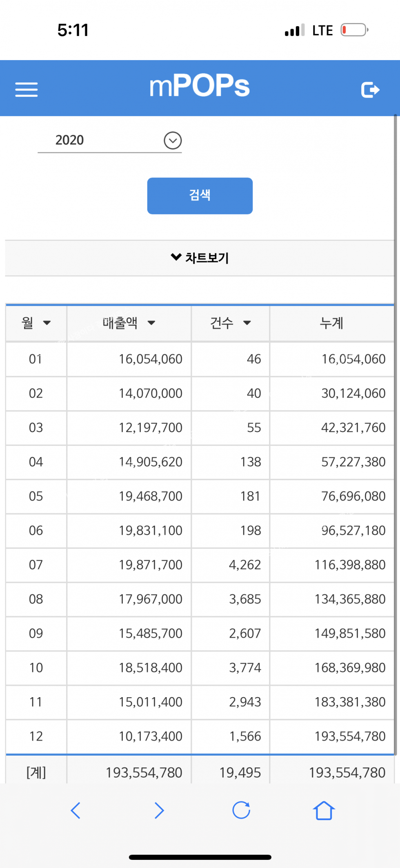Tap the month 12 row cell
Viewport: 400px width, 868px height.
[x=36, y=736]
